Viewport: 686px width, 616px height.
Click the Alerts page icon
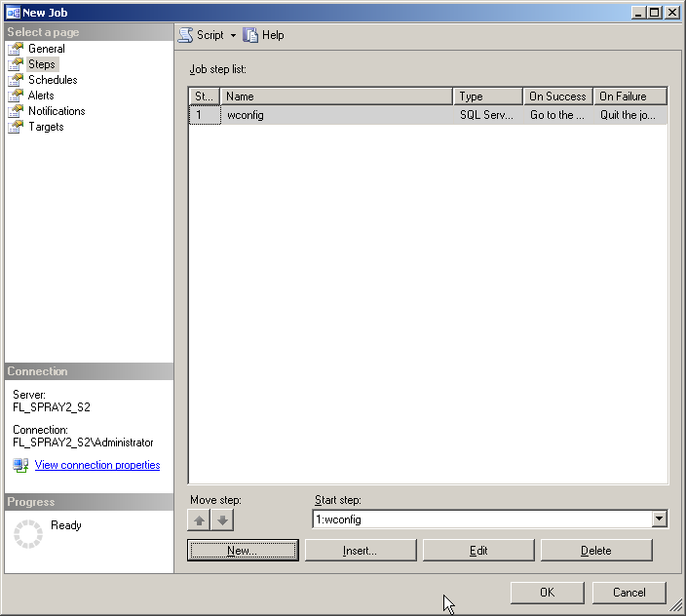(16, 96)
